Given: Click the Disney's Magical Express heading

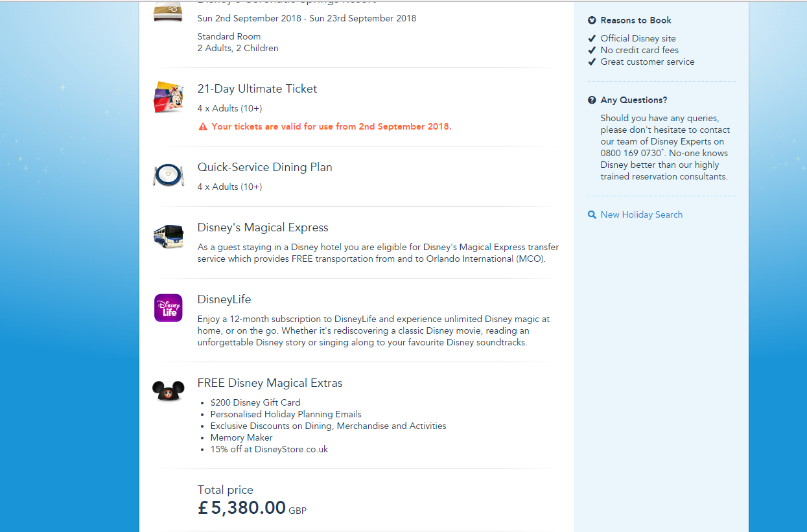Looking at the screenshot, I should 263,227.
